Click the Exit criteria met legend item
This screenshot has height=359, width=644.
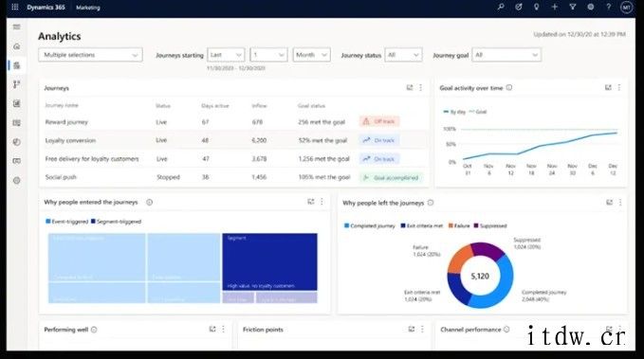[422, 225]
